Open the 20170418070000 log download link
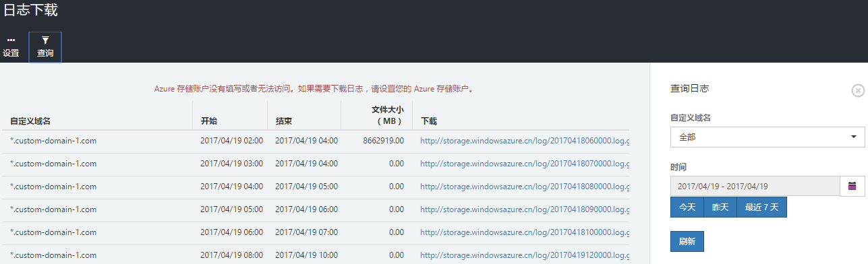Screen dimensions: 868x264 525,164
